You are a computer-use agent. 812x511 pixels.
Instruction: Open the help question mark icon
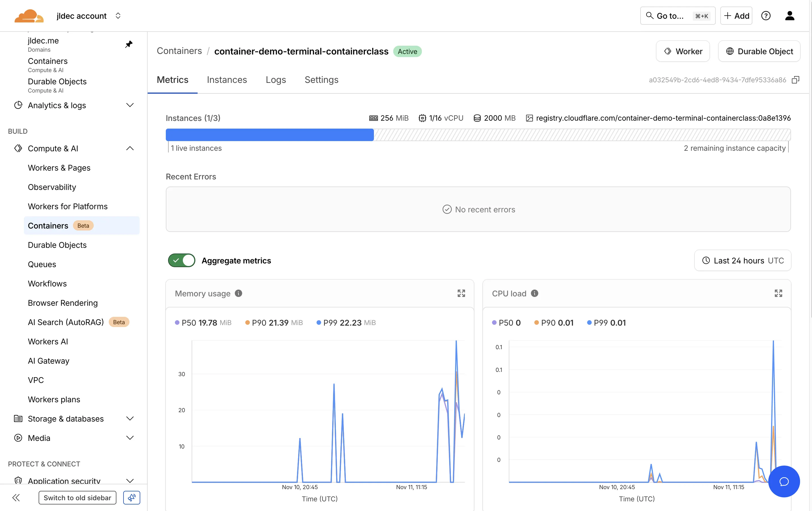(x=766, y=16)
